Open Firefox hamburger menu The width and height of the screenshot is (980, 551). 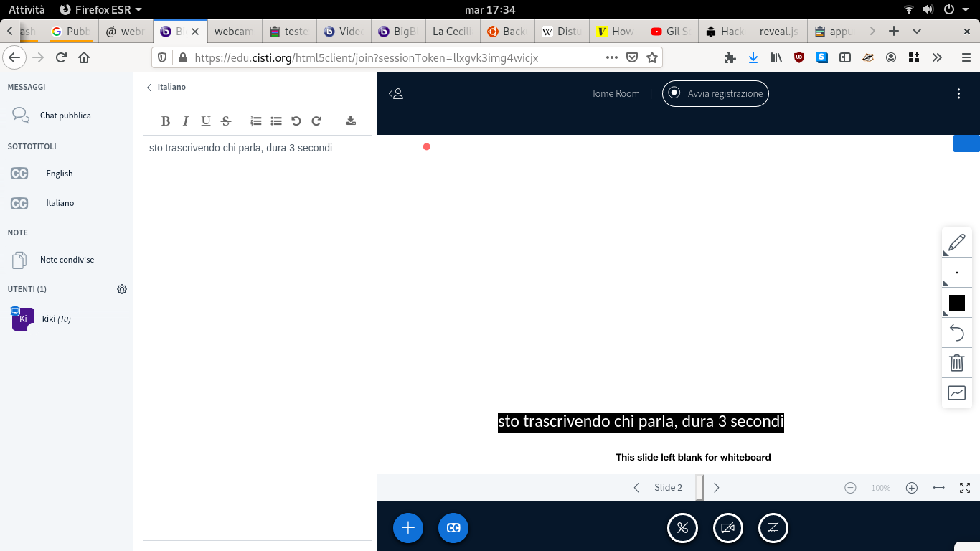click(966, 57)
